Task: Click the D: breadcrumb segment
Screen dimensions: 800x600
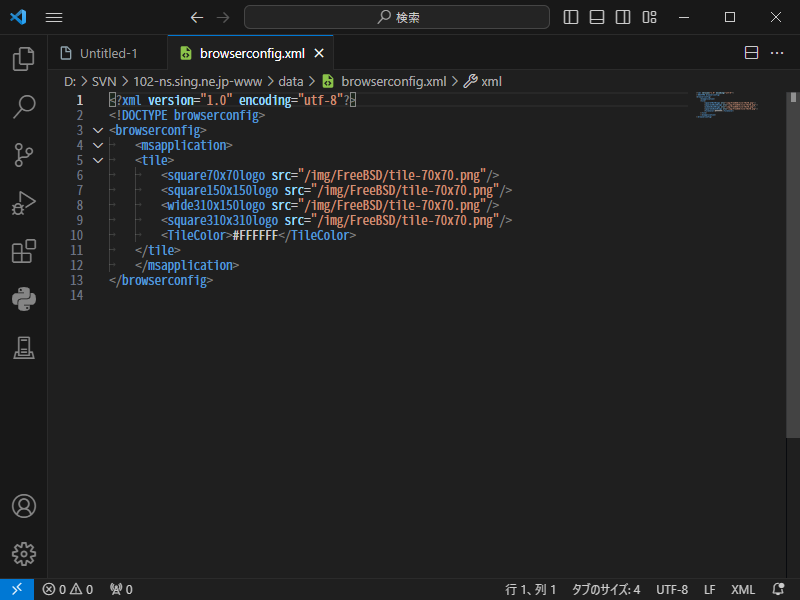Action: (70, 82)
